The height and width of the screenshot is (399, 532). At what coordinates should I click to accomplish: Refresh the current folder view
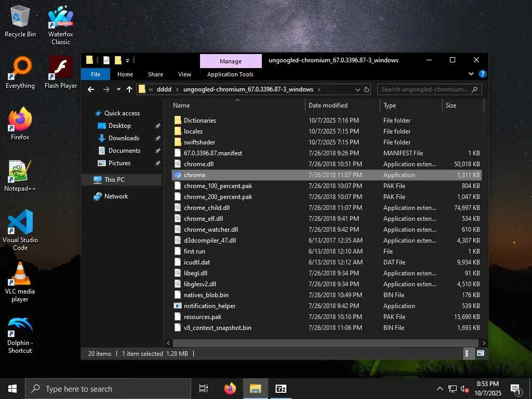pos(366,89)
